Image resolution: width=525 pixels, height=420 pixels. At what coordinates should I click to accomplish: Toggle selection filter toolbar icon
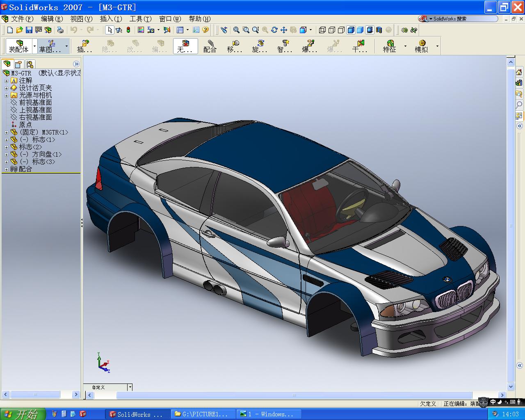[x=119, y=30]
